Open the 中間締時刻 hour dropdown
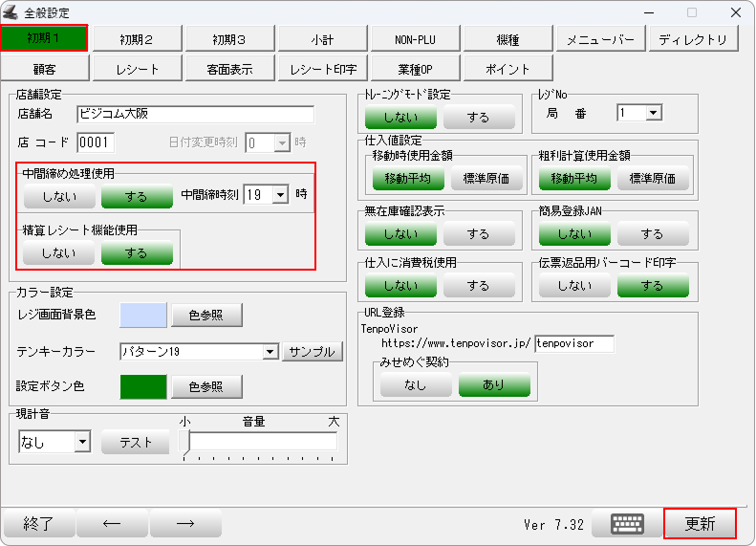 (280, 194)
